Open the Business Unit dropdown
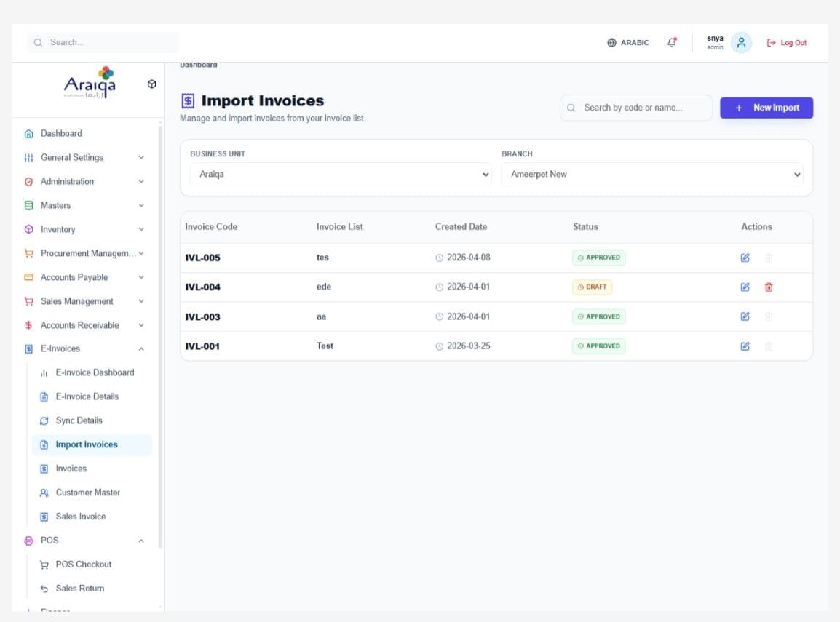 pyautogui.click(x=341, y=174)
